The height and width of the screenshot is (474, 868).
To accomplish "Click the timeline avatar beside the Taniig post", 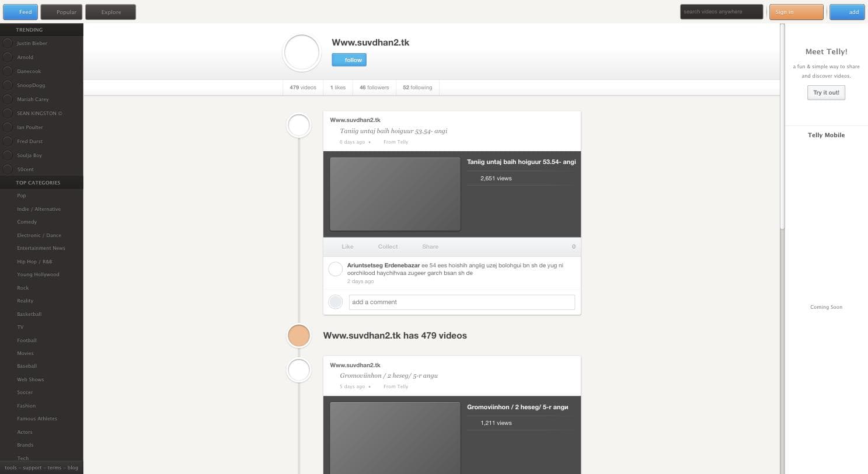I will click(299, 126).
